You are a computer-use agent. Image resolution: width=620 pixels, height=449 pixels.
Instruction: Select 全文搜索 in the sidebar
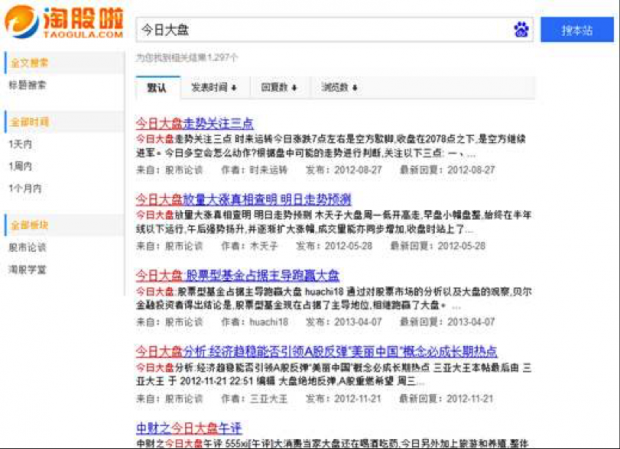[x=29, y=63]
